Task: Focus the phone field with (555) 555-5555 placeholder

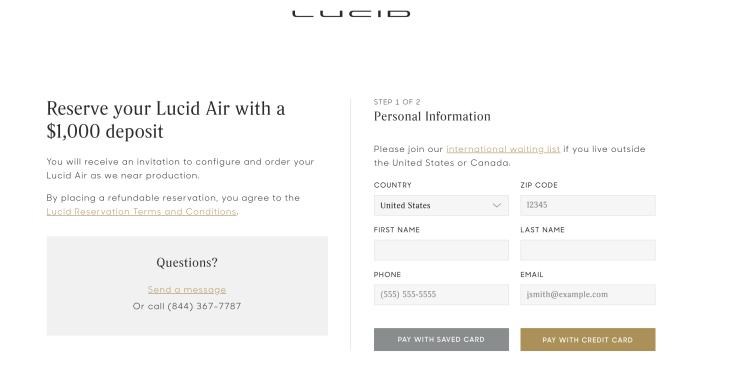Action: click(x=441, y=295)
